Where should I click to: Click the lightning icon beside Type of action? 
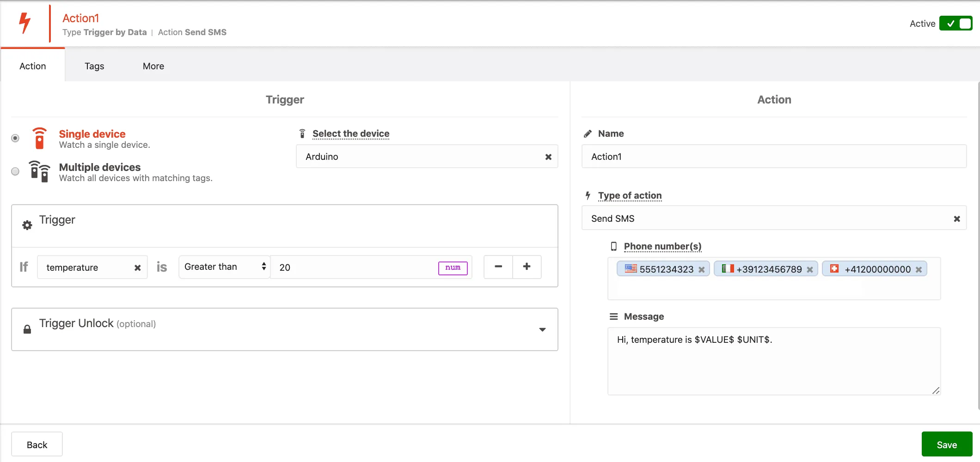588,195
